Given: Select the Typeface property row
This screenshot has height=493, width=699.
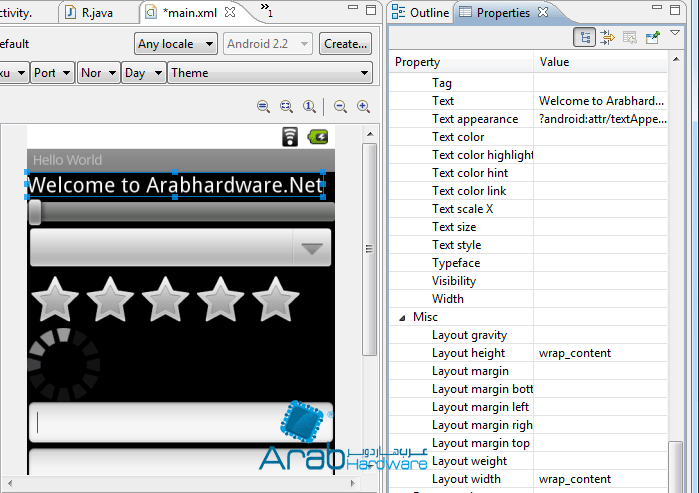Looking at the screenshot, I should pyautogui.click(x=528, y=263).
